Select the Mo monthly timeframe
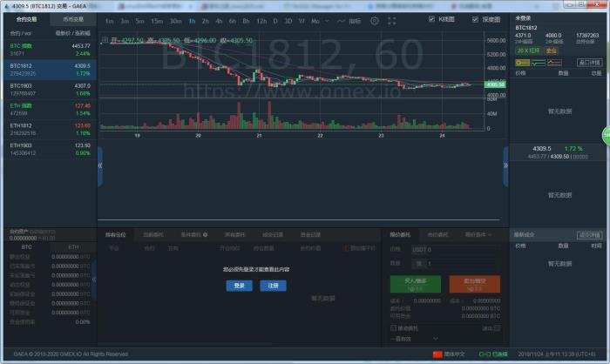 [x=315, y=21]
